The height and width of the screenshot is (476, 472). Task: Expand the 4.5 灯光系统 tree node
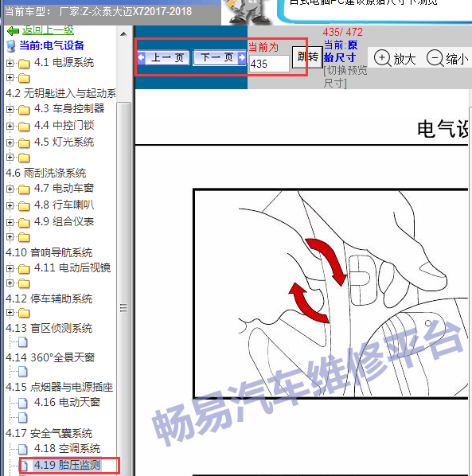[x=10, y=142]
